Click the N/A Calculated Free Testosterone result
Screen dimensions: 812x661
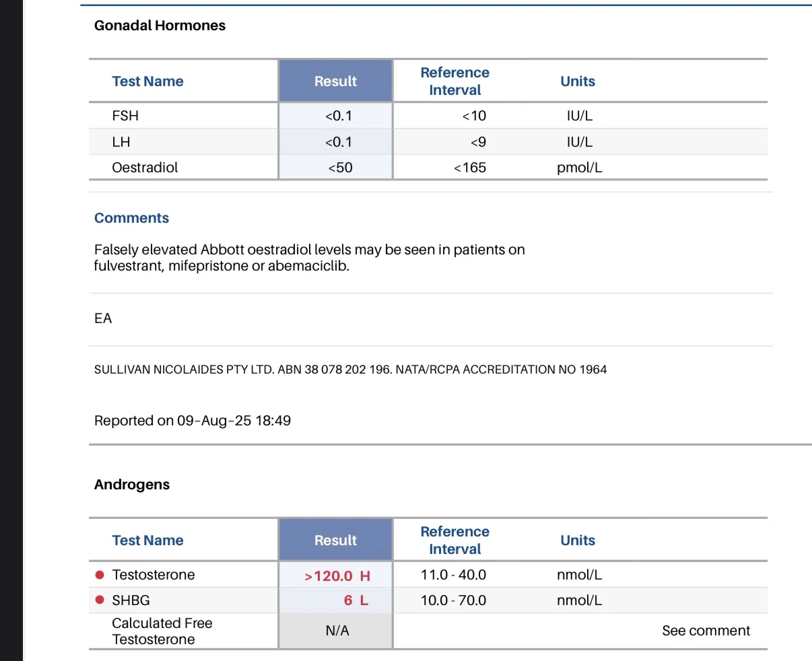[x=337, y=631]
